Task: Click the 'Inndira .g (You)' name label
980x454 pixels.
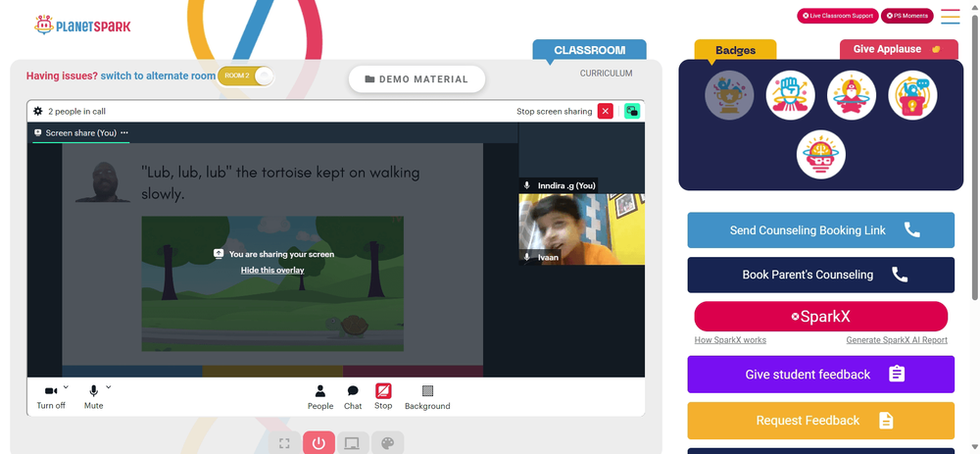Action: (x=566, y=185)
